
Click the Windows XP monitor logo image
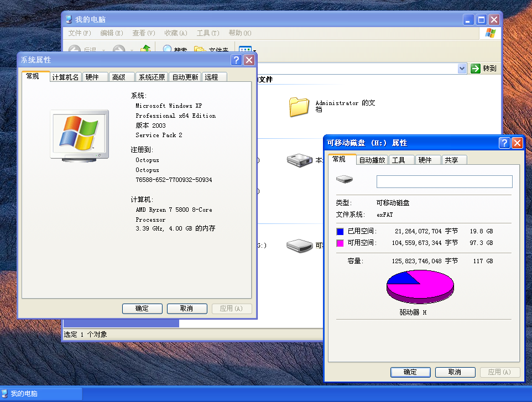(80, 135)
